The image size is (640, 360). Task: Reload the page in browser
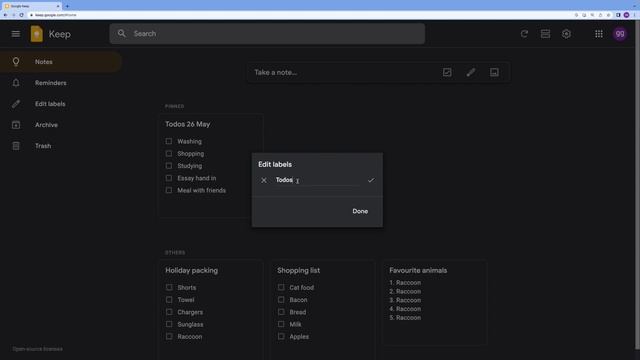(x=21, y=15)
